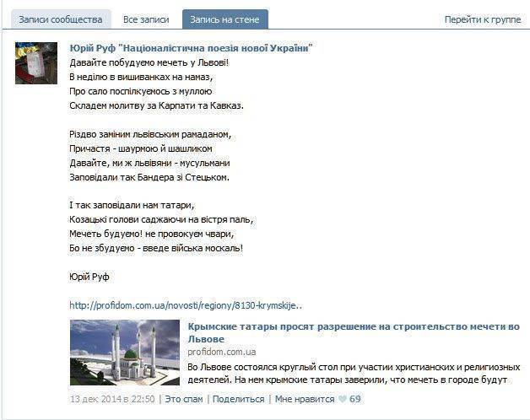
Task: Click the heart like icon
Action: pos(343,400)
